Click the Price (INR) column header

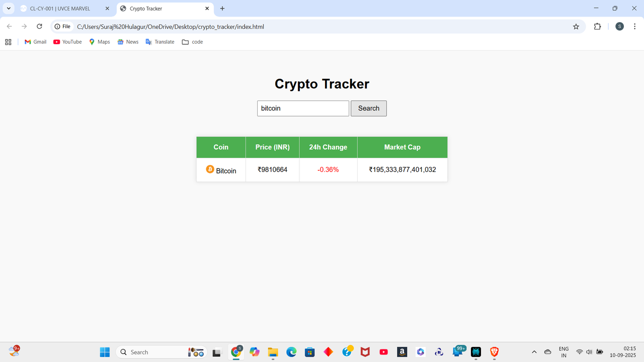(272, 147)
